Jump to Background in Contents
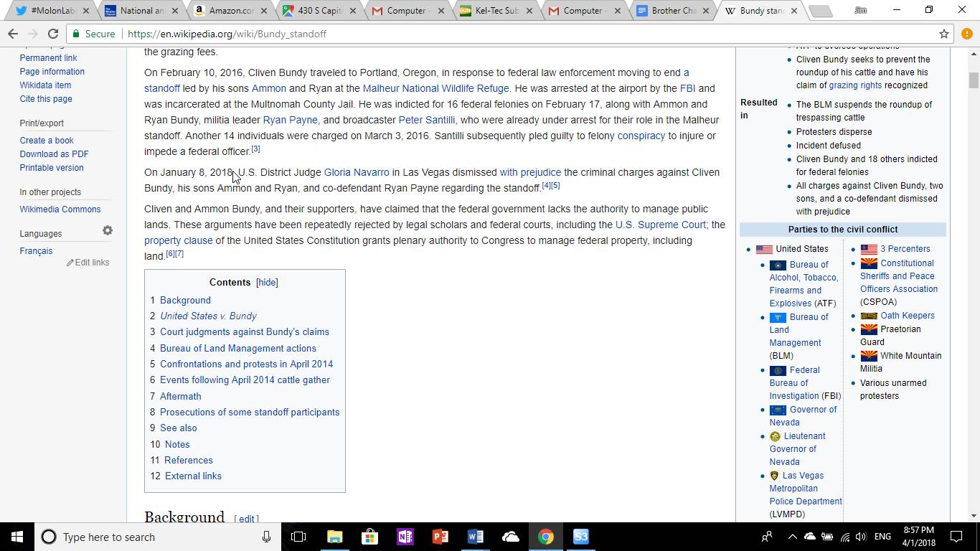980x551 pixels. [x=185, y=300]
